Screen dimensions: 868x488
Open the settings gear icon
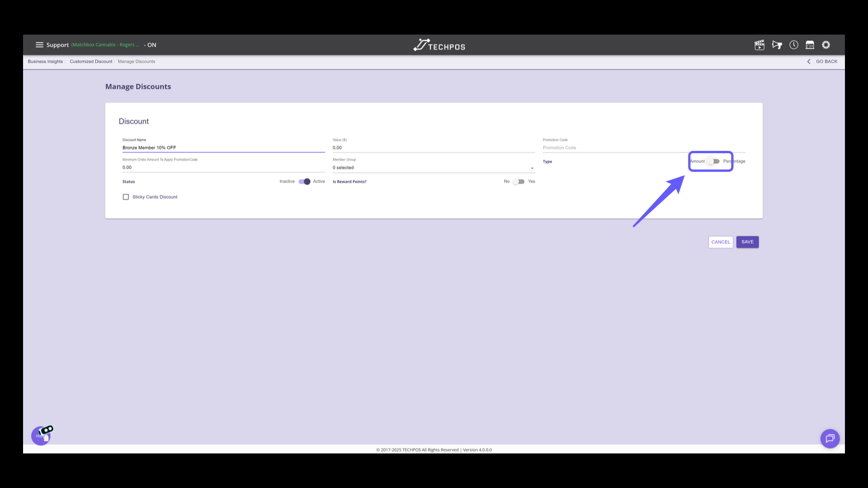coord(826,45)
